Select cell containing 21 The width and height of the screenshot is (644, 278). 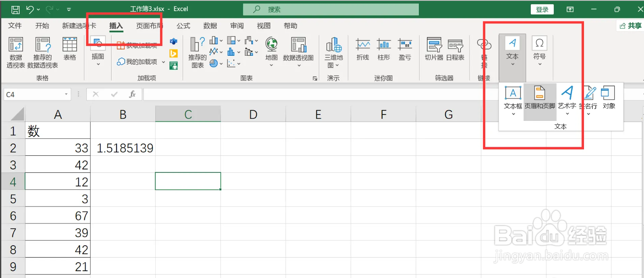tap(58, 267)
